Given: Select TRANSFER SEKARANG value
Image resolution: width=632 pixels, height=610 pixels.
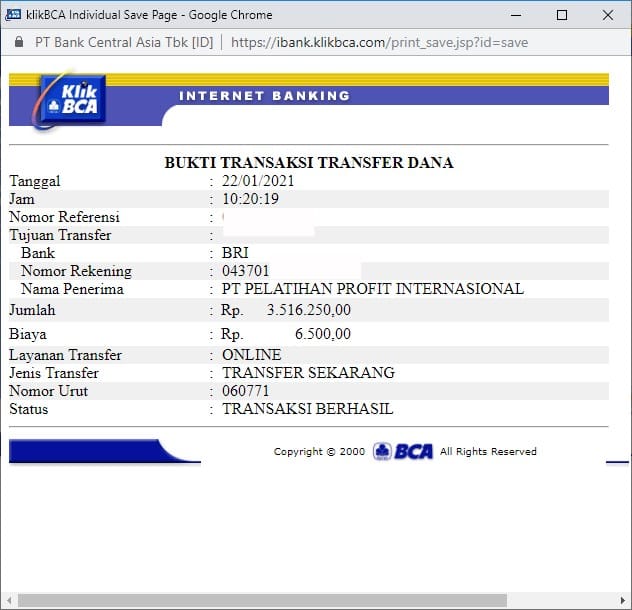Looking at the screenshot, I should (308, 373).
